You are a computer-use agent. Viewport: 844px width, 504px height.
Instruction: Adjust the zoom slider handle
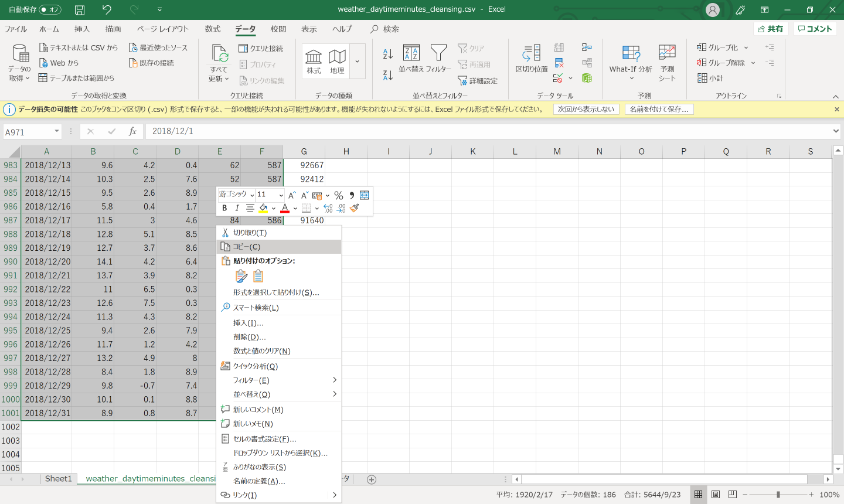[x=778, y=495]
